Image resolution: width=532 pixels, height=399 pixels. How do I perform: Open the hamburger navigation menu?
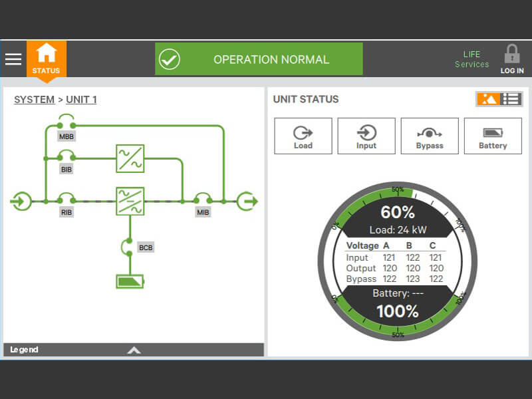[13, 59]
